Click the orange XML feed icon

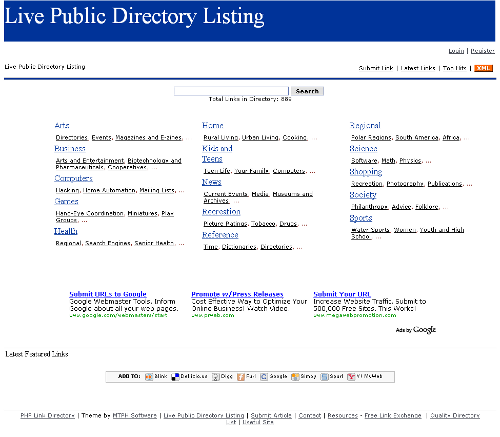tap(483, 68)
